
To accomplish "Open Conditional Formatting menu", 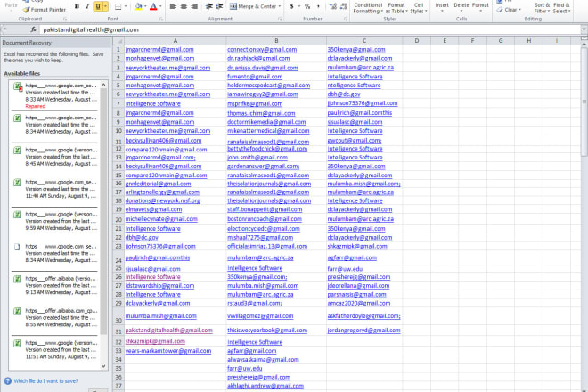I will click(368, 8).
